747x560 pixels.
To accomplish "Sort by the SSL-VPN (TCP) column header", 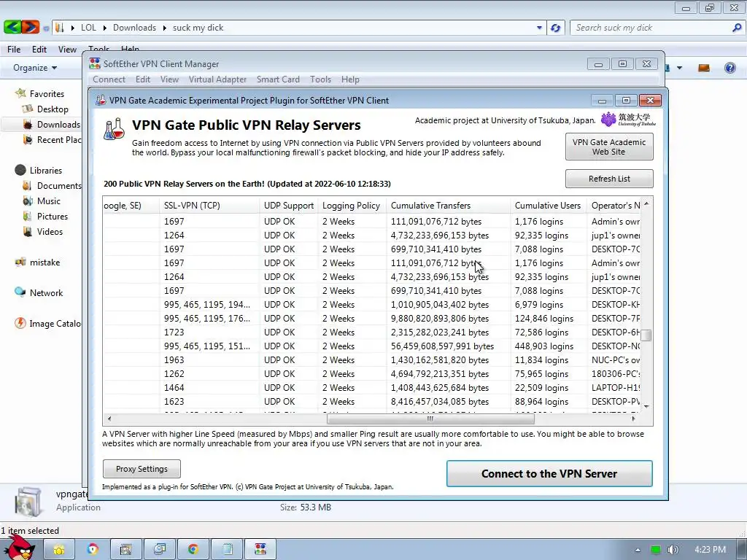I will point(209,206).
